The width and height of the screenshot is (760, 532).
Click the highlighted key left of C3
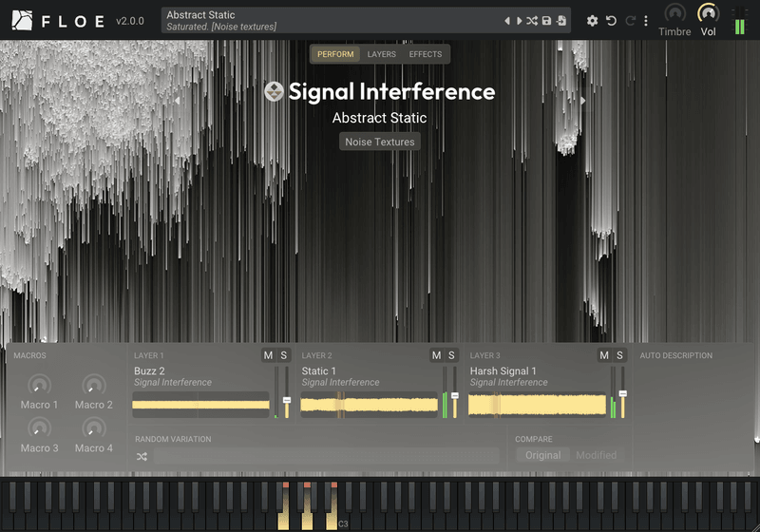point(332,505)
